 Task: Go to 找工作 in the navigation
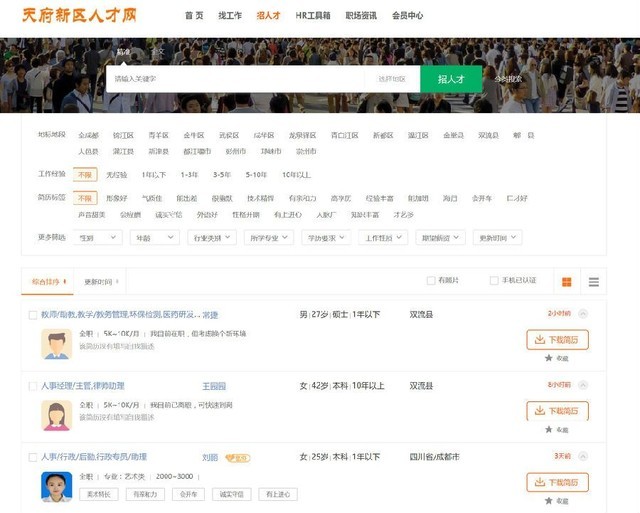(230, 16)
